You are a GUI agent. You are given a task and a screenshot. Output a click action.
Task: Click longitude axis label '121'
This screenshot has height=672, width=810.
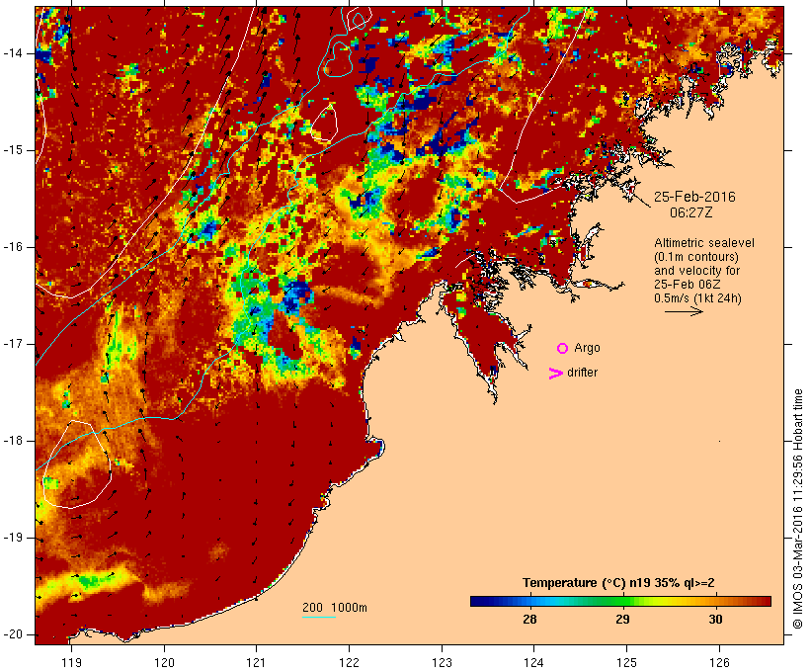point(256,663)
